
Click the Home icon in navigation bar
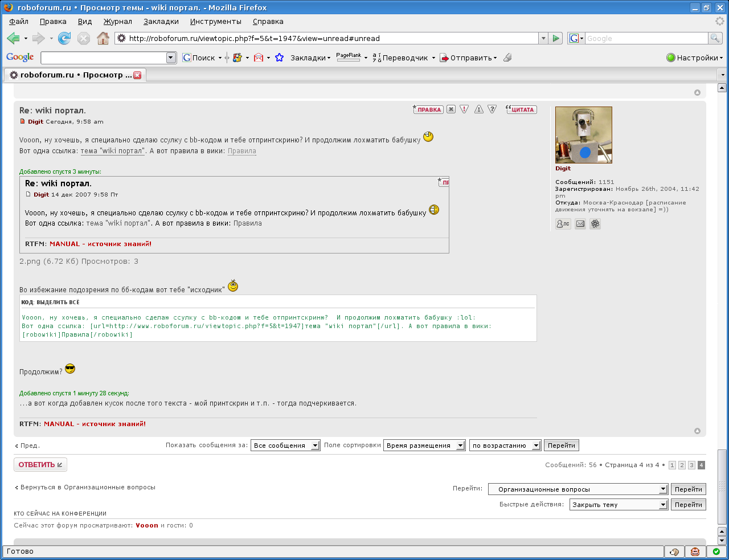click(103, 38)
